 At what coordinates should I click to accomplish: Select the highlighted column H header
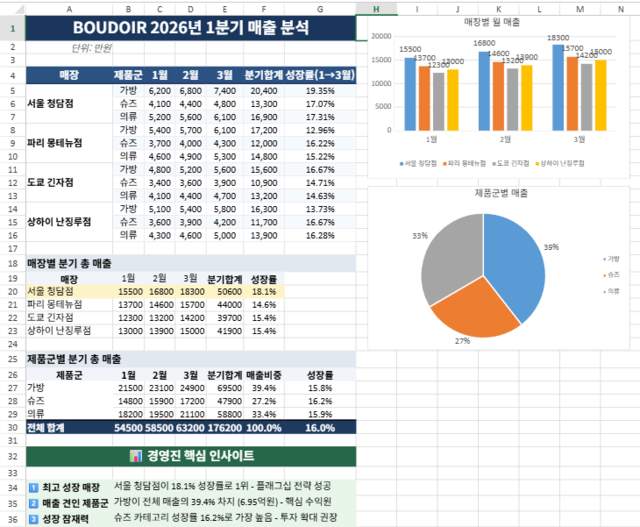(x=376, y=9)
